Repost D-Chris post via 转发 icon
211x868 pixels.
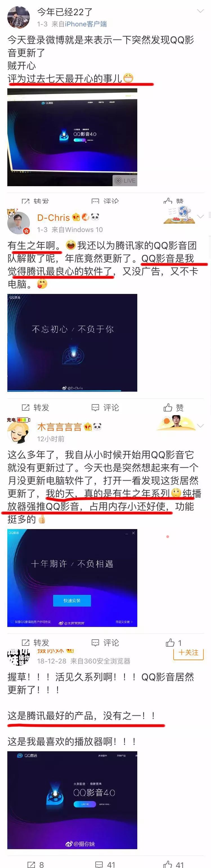pyautogui.click(x=35, y=407)
